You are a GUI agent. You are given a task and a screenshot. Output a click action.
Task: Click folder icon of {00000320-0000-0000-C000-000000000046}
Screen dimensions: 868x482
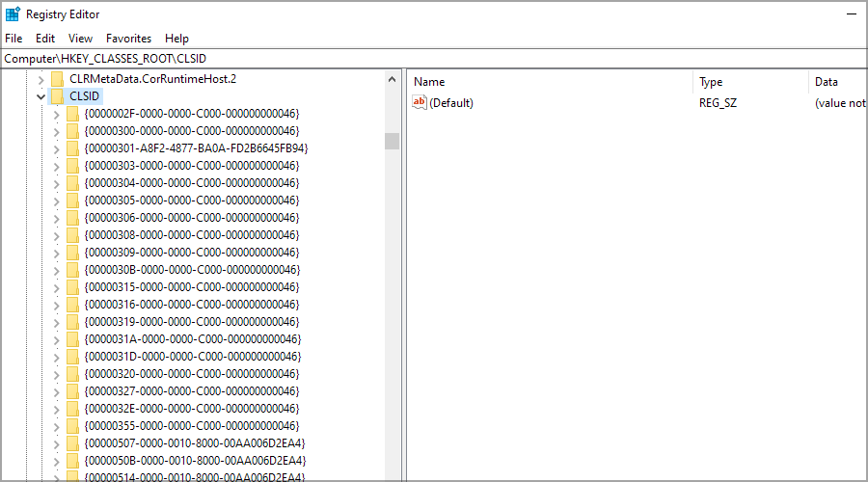pos(72,374)
